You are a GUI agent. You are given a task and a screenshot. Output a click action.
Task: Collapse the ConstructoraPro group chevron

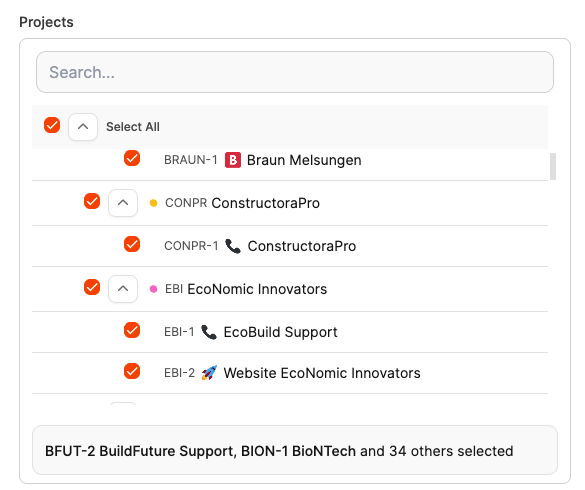pyautogui.click(x=123, y=203)
